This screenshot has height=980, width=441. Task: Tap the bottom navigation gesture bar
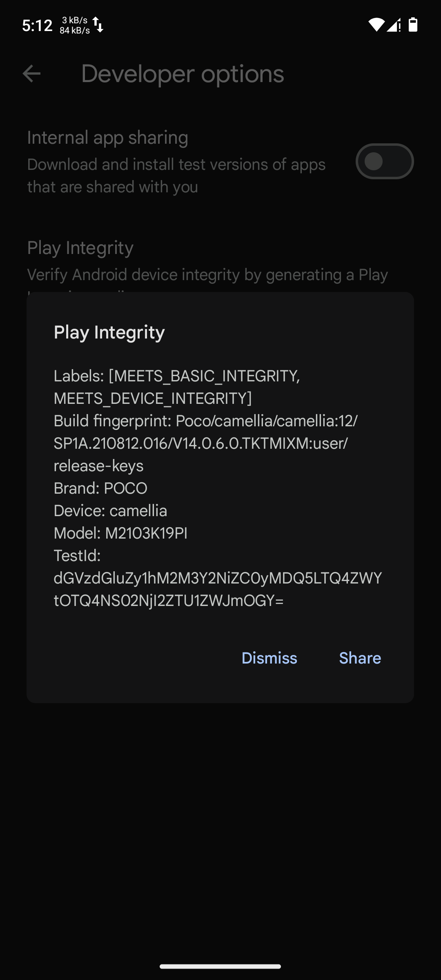[x=220, y=966]
